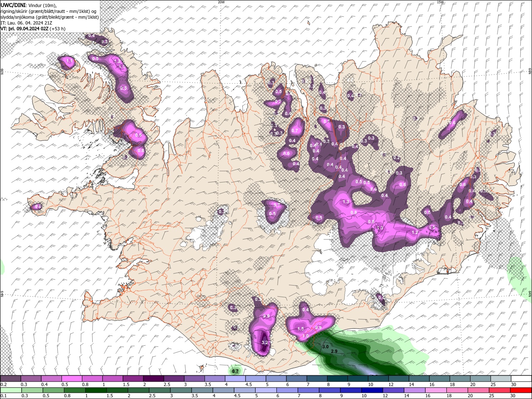Select white swatch at the end of the top legend row
This screenshot has height=399, width=532.
click(x=521, y=379)
